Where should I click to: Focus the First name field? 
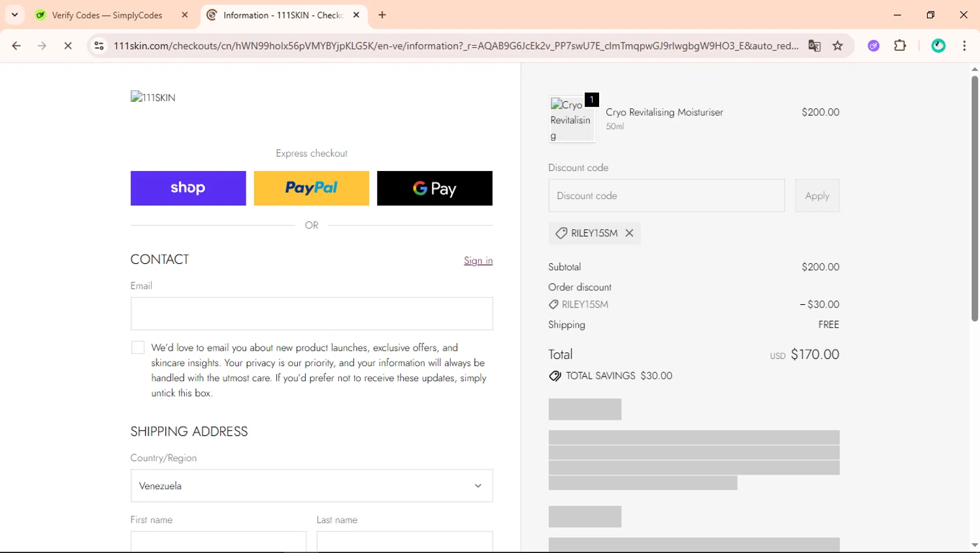(x=218, y=542)
